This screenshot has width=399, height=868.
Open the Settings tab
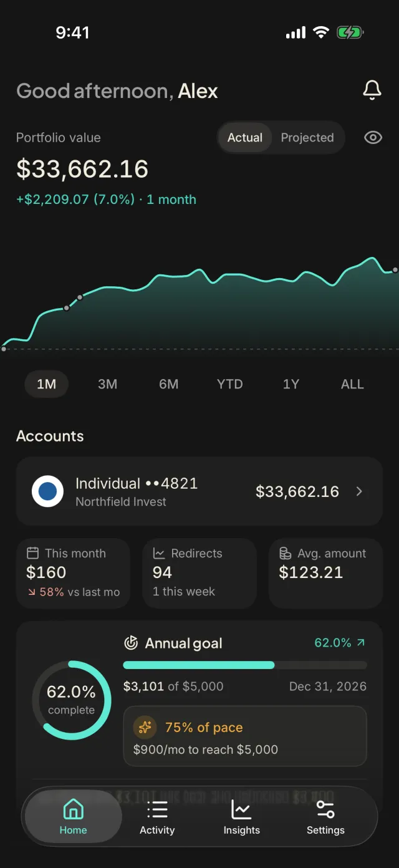[x=325, y=817]
